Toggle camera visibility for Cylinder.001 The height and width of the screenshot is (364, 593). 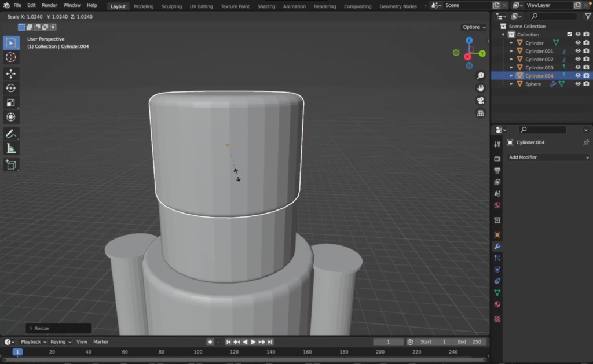[x=585, y=51]
